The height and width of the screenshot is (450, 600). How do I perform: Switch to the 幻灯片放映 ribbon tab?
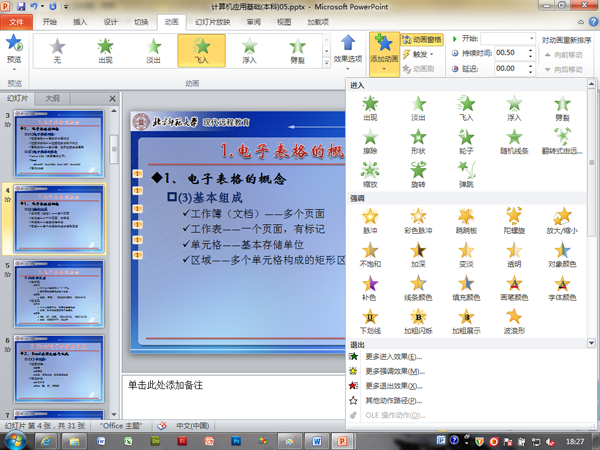tap(212, 20)
